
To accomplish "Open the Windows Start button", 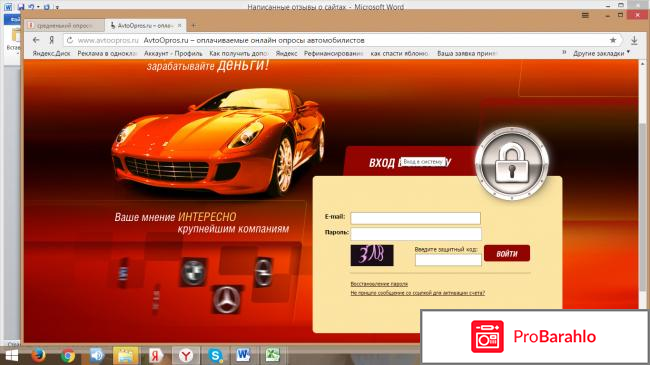I will click(12, 355).
